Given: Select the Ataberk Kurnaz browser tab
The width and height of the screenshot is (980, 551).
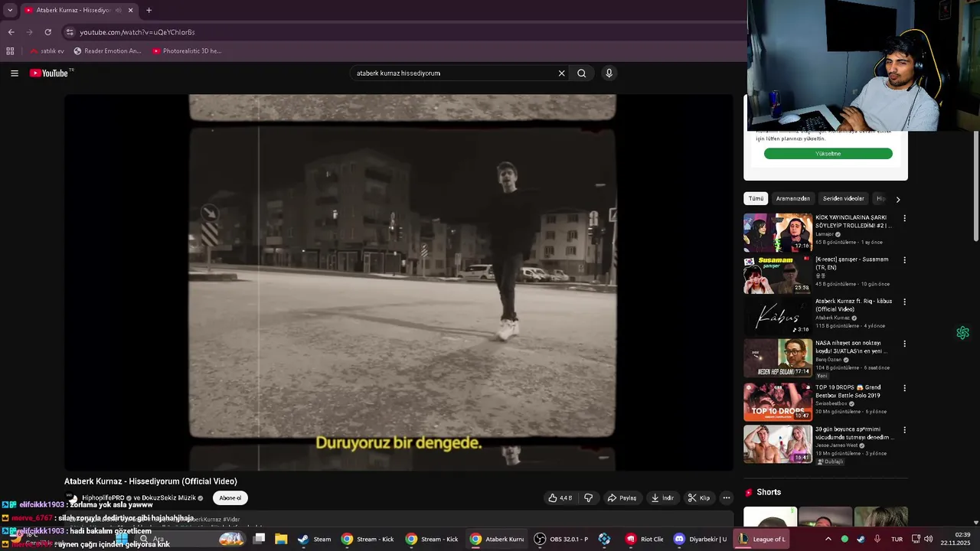Looking at the screenshot, I should pyautogui.click(x=77, y=10).
